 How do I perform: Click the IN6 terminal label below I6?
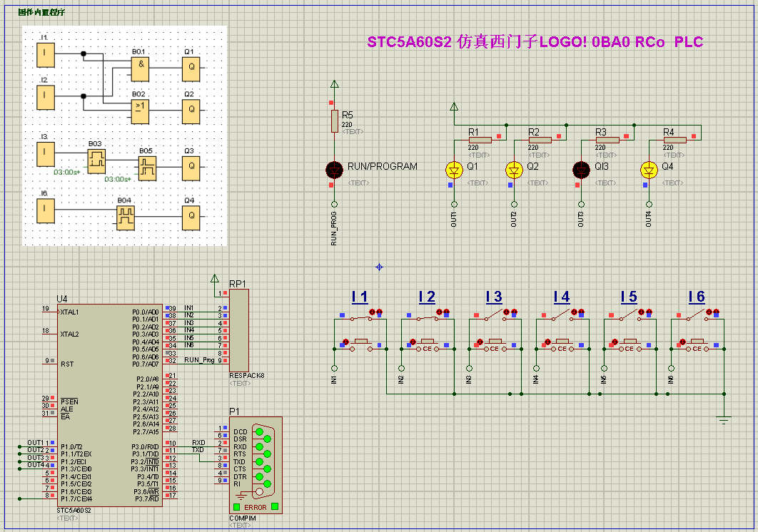pyautogui.click(x=670, y=380)
